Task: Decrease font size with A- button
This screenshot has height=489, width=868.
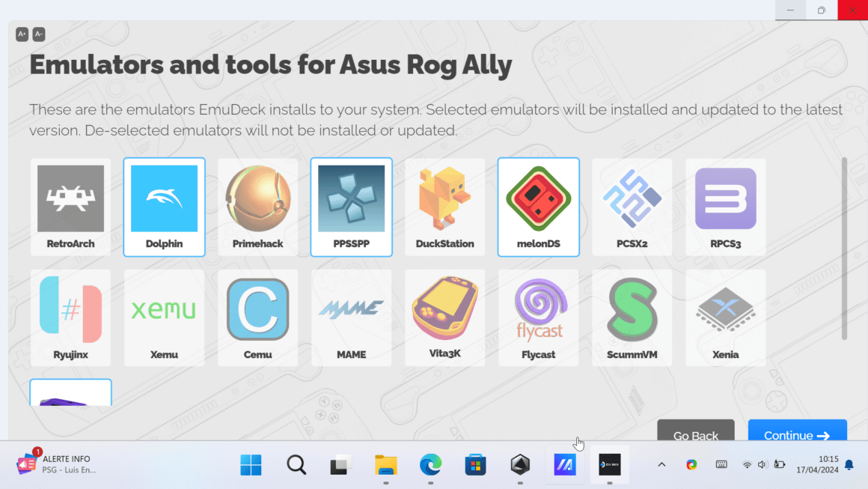Action: coord(38,34)
